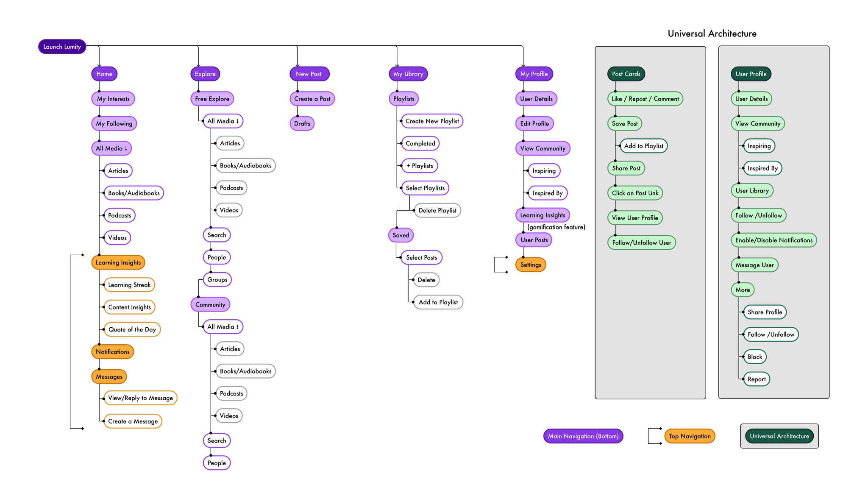Click the Create New Playlist node
868x496 pixels.
click(432, 121)
